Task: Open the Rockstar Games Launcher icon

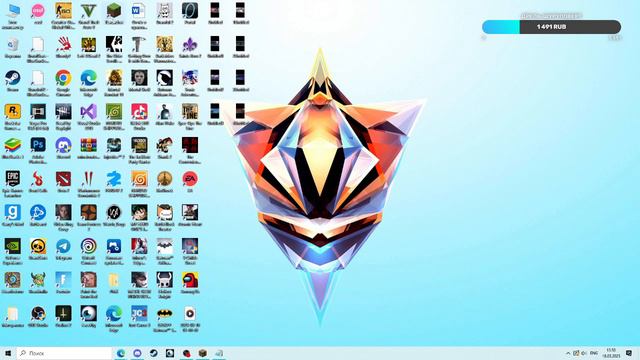Action: (13, 111)
